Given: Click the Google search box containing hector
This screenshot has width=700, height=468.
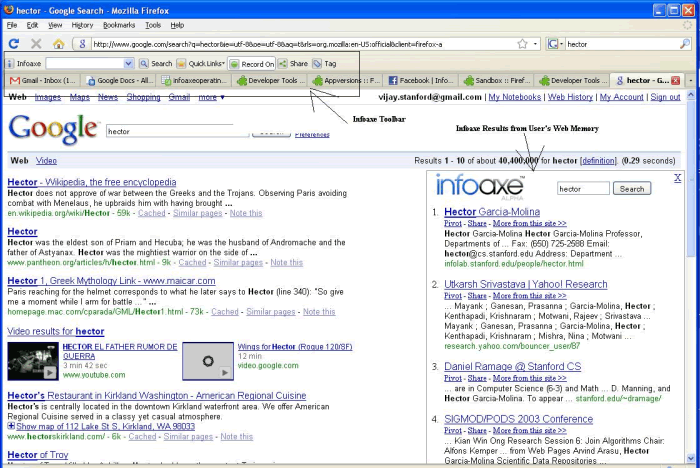Looking at the screenshot, I should 177,131.
